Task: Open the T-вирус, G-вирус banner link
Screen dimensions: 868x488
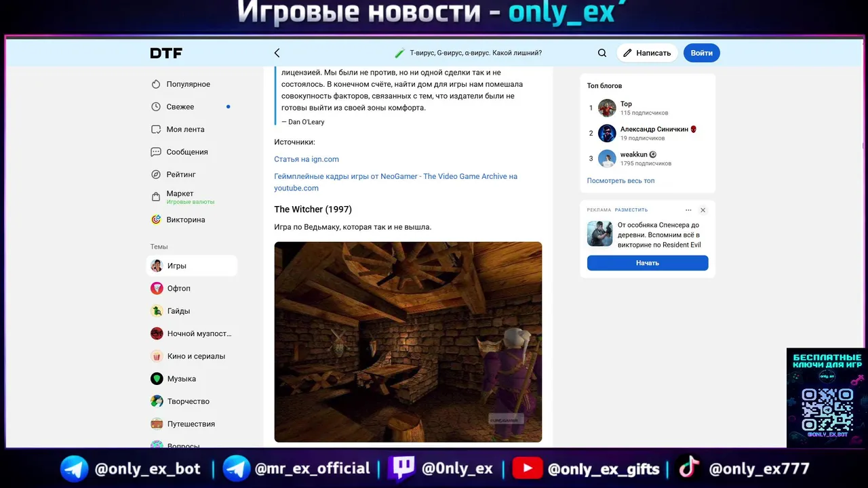Action: tap(468, 53)
